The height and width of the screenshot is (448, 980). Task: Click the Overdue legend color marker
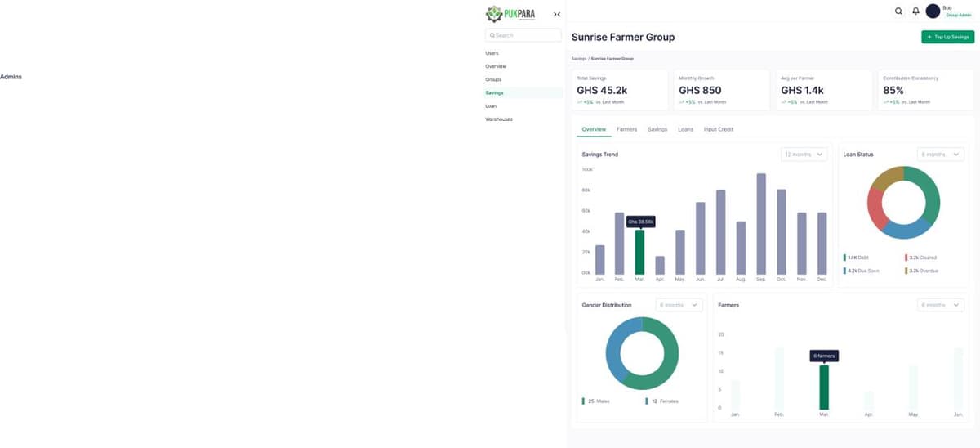click(906, 271)
